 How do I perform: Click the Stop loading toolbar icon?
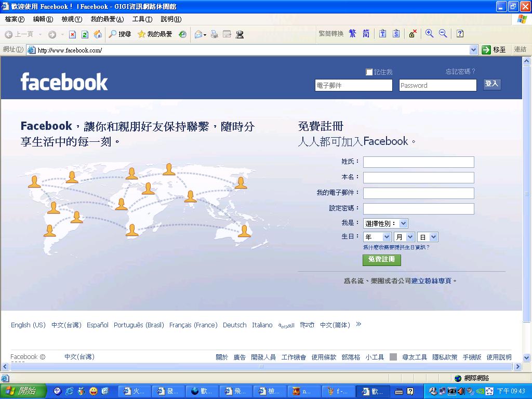72,34
